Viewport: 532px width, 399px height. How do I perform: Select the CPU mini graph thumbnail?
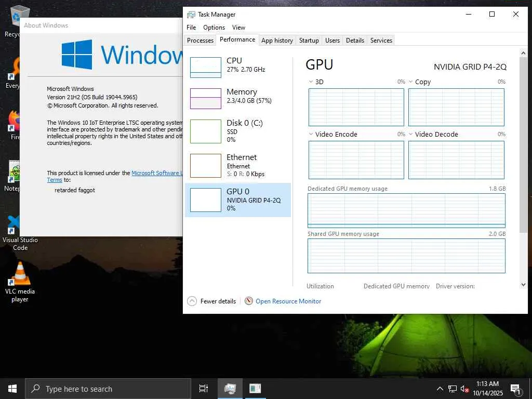[206, 67]
